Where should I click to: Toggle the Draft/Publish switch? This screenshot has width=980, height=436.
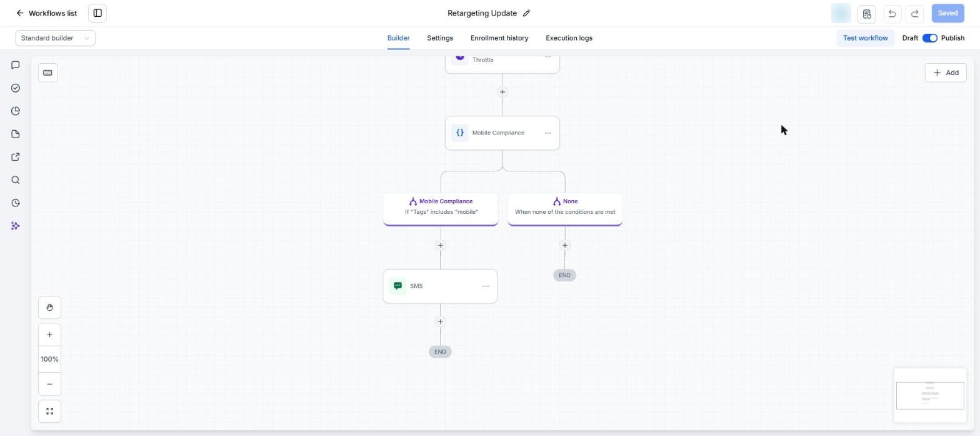(929, 38)
